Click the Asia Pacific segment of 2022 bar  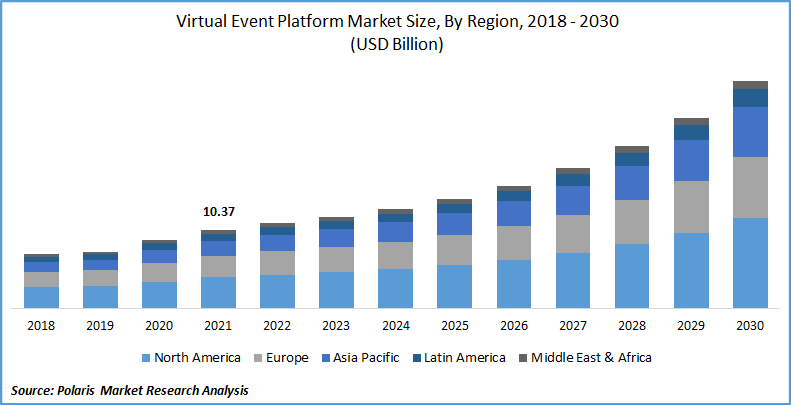click(x=277, y=243)
